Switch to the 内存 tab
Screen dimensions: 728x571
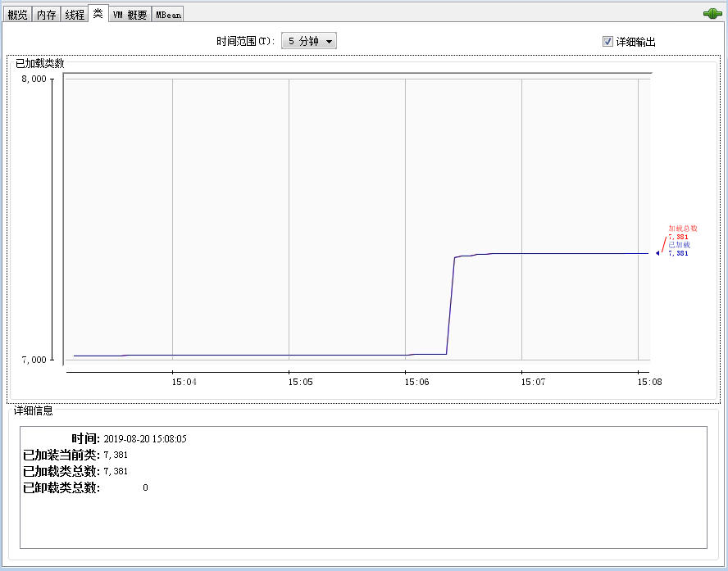[47, 13]
